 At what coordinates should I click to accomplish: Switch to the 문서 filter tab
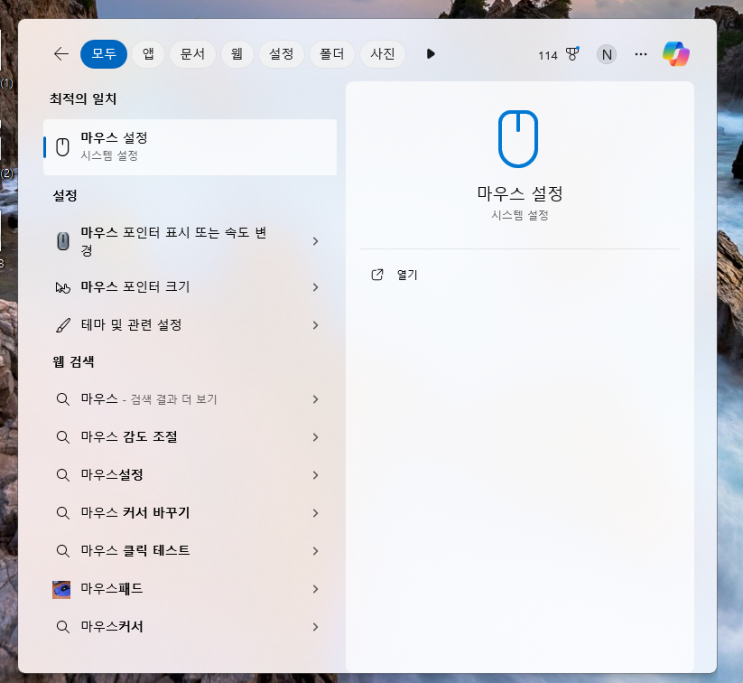192,54
